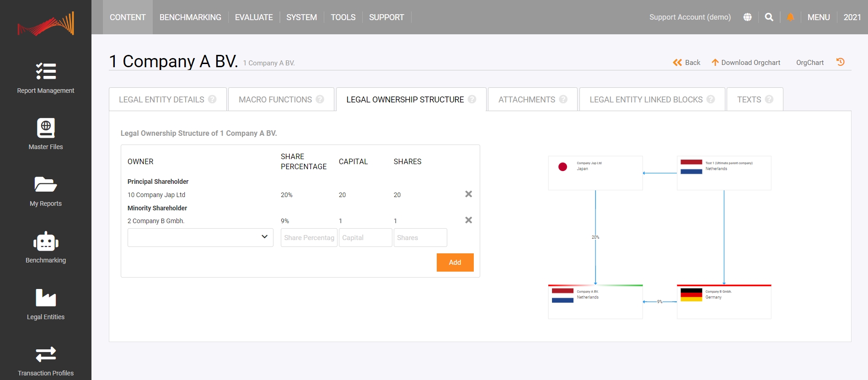This screenshot has height=380, width=868.
Task: Click Test 1 ultimate parent Netherlands flag
Action: pos(691,167)
